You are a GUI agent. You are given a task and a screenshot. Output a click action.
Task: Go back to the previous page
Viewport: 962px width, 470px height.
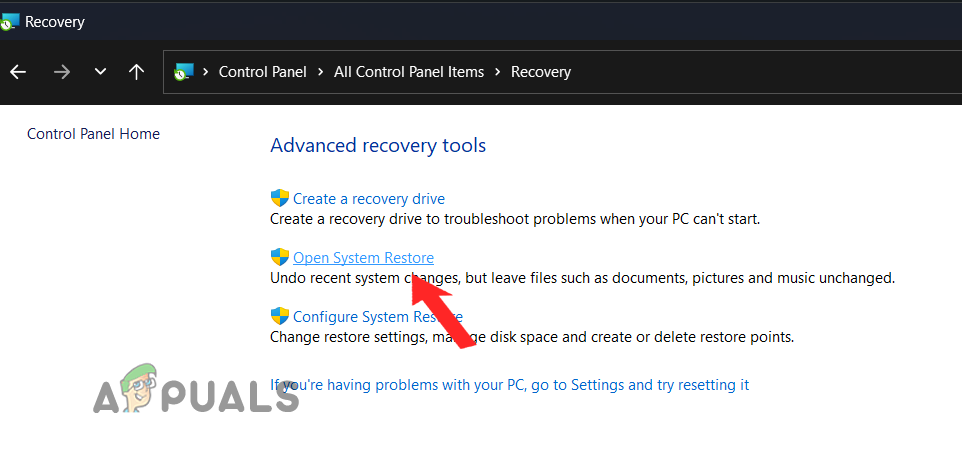tap(18, 72)
